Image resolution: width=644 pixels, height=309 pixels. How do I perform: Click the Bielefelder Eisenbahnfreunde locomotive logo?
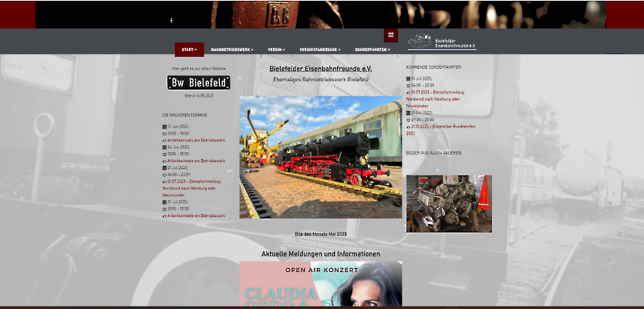point(442,42)
